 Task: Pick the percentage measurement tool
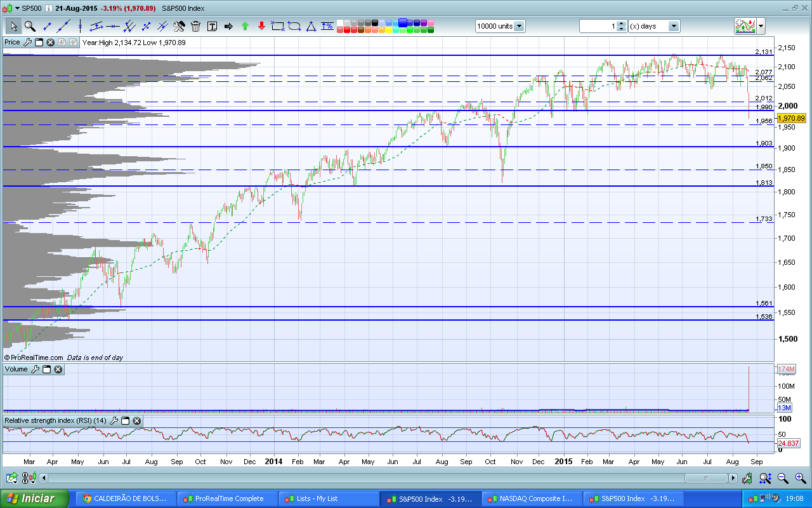tap(327, 26)
